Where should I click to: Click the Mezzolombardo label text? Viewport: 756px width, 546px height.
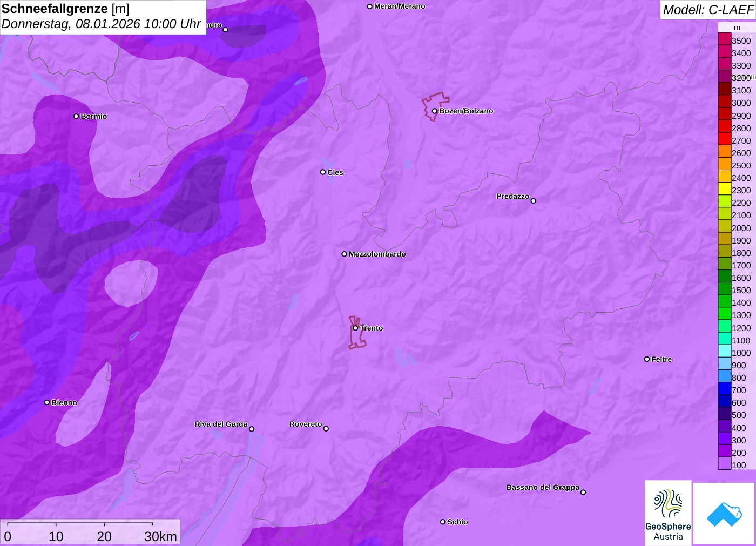click(x=377, y=254)
